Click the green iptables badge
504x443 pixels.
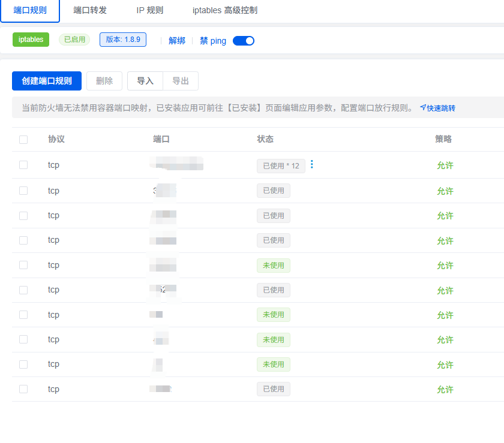(x=31, y=40)
